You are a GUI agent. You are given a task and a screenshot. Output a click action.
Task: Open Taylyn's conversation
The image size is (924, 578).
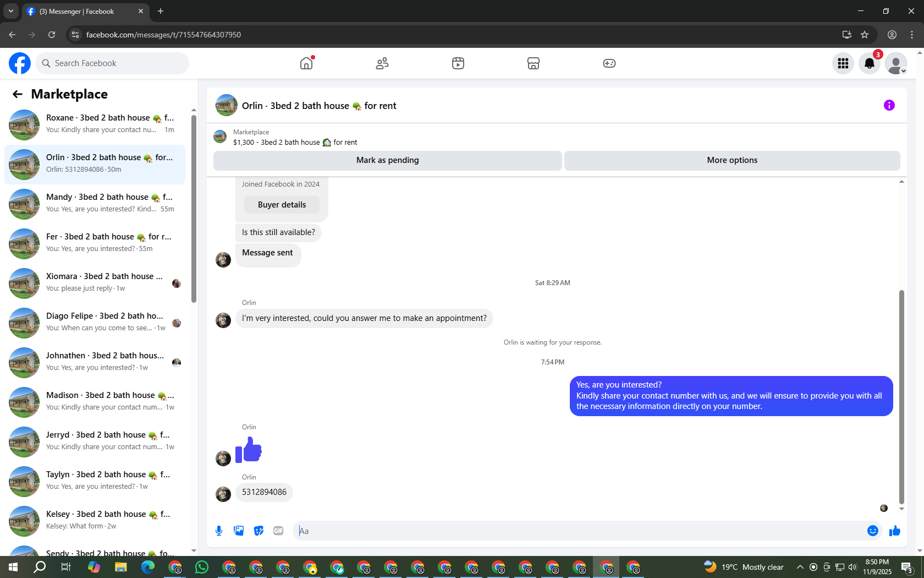[95, 481]
